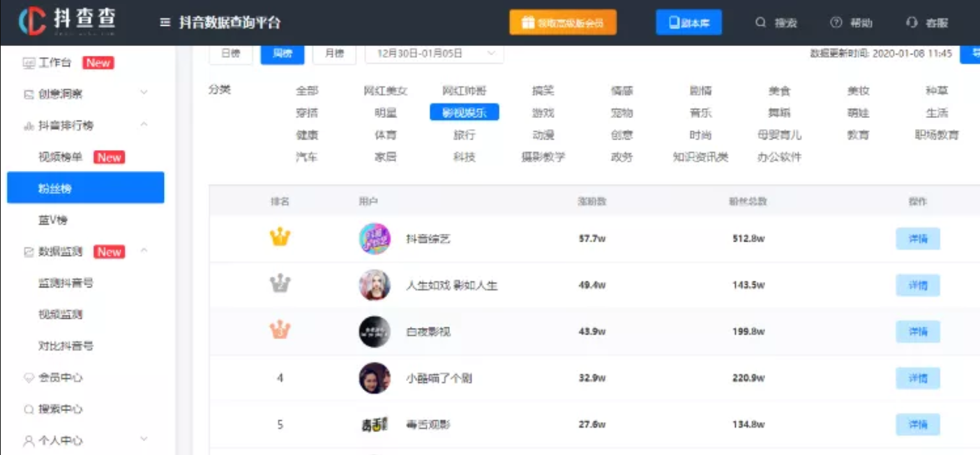This screenshot has height=455, width=980.
Task: Click the silver crown rank icon
Action: click(280, 283)
